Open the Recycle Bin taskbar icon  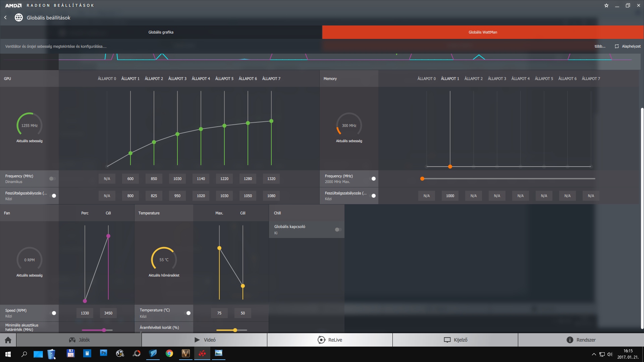51,354
